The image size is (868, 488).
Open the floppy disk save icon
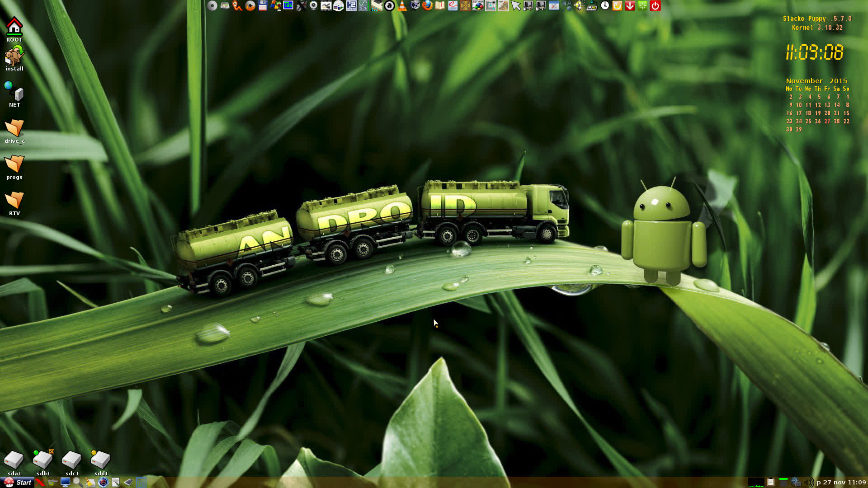click(x=263, y=5)
